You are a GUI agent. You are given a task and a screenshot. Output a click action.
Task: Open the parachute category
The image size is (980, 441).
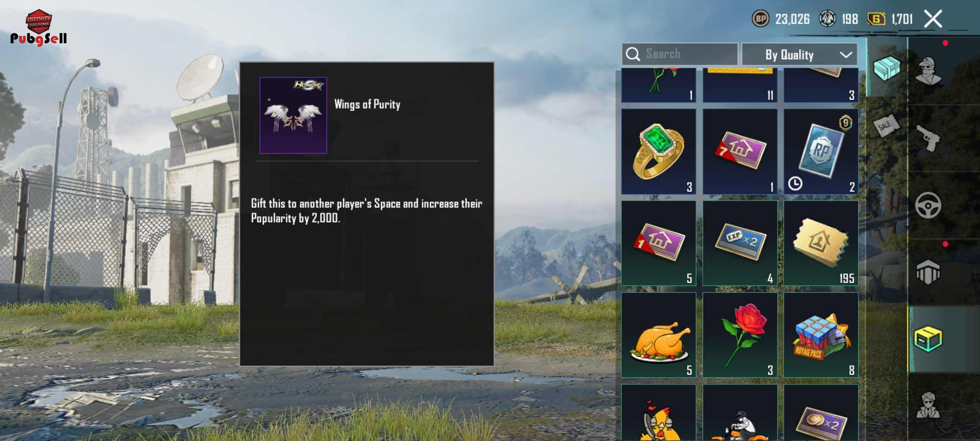coord(928,272)
